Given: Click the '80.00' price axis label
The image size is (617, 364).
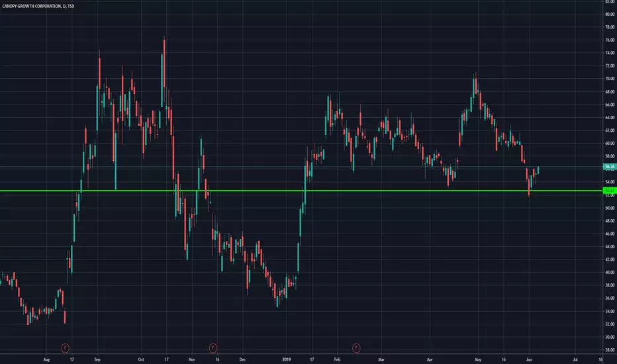Looking at the screenshot, I should (610, 14).
